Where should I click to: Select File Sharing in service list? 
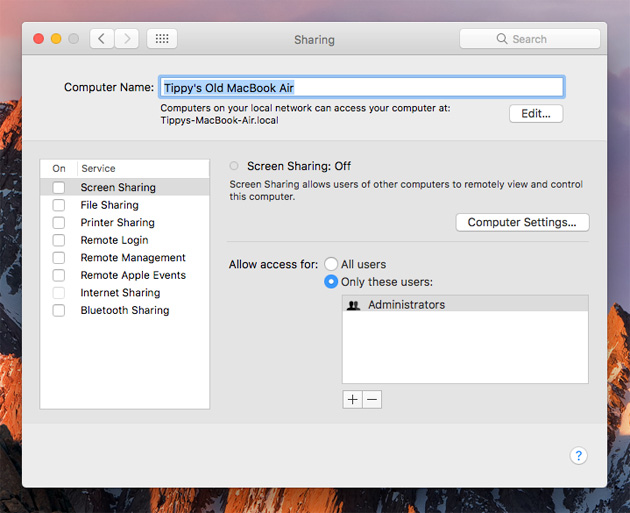pos(125,205)
